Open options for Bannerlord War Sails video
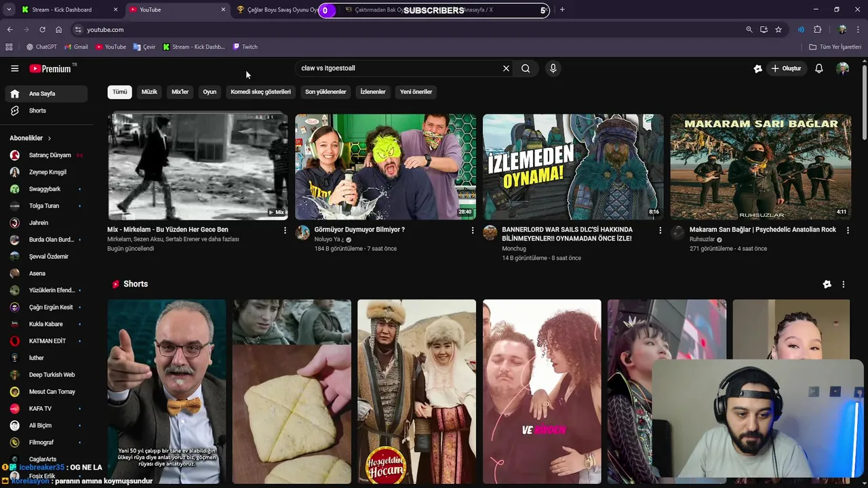 [660, 230]
